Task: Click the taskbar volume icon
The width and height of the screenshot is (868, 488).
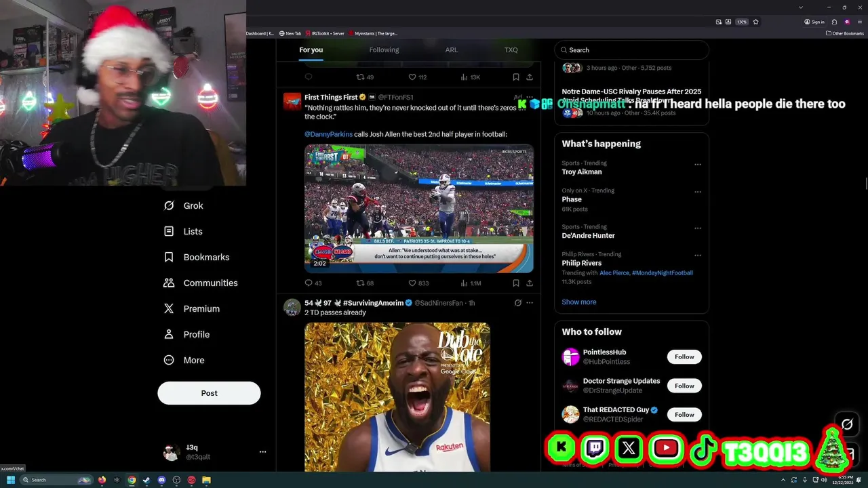Action: pyautogui.click(x=824, y=480)
